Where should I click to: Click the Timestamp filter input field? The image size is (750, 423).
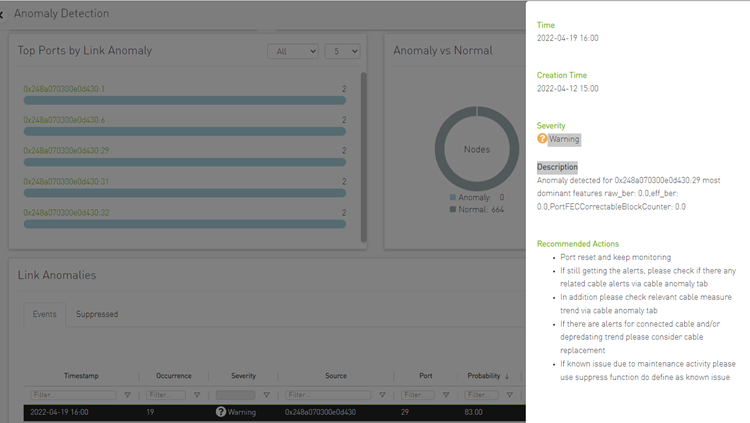point(71,395)
